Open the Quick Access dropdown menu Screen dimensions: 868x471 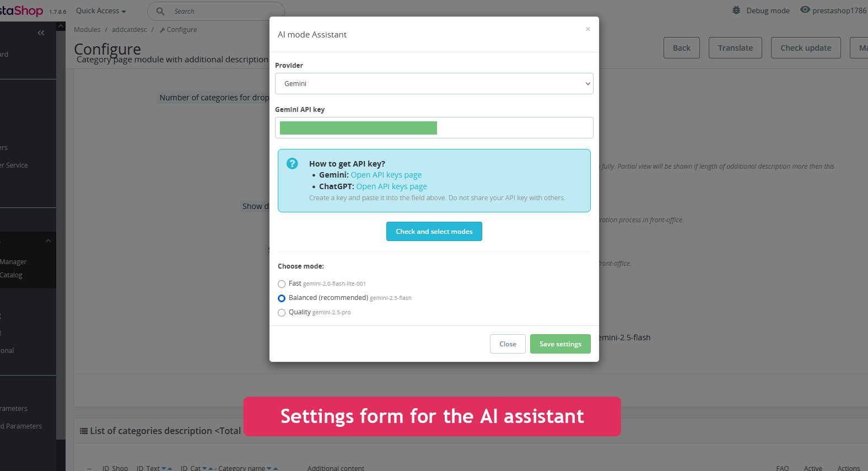pyautogui.click(x=101, y=10)
